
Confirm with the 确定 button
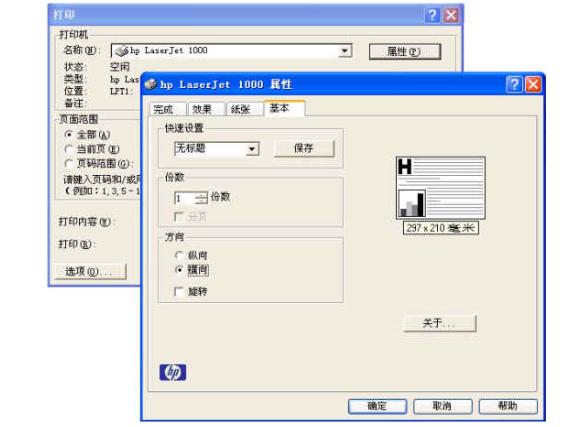377,406
